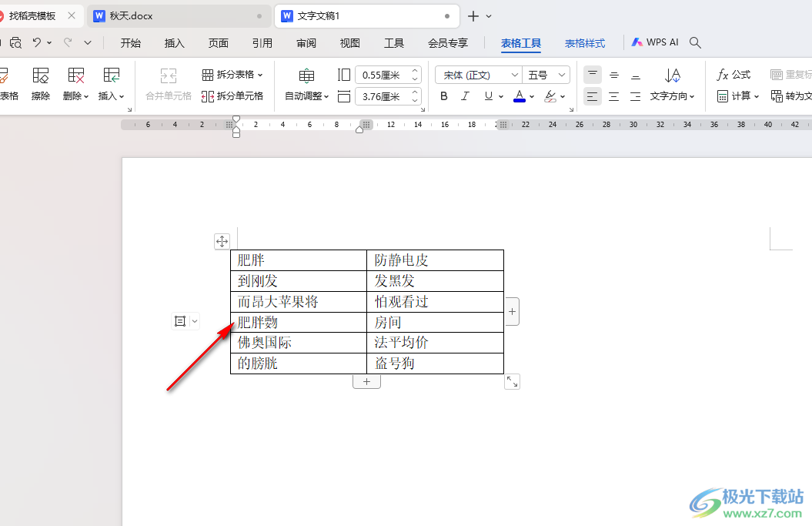This screenshot has height=526, width=812.
Task: Select center horizontal alignment
Action: pyautogui.click(x=614, y=96)
